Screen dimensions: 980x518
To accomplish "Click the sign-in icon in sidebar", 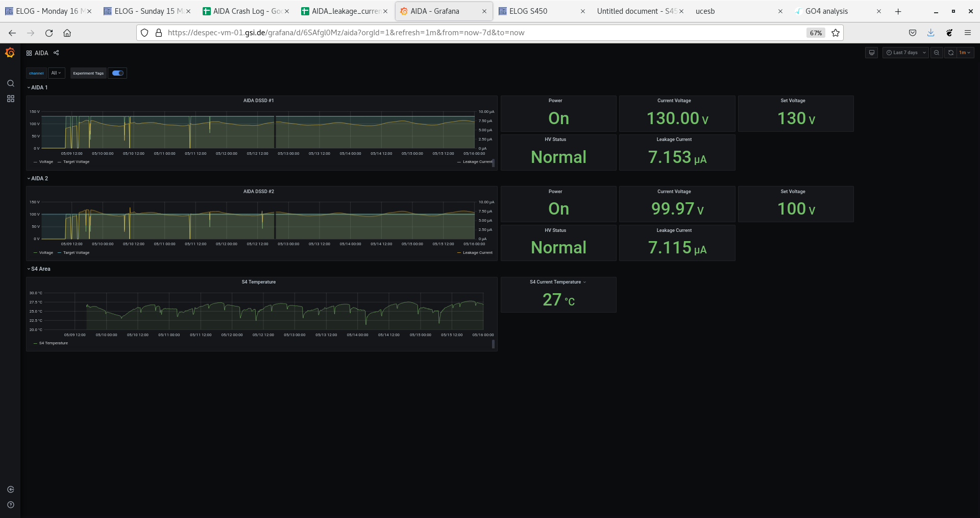I will tap(10, 489).
